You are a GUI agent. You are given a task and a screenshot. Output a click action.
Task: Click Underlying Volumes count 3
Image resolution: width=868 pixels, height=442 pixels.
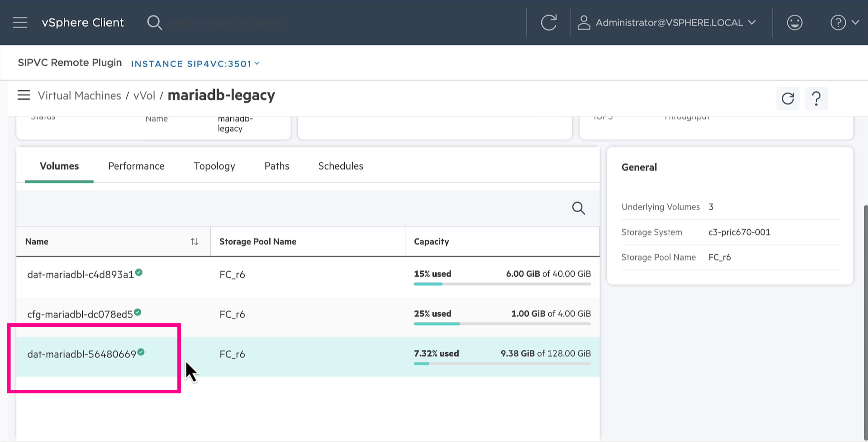click(x=711, y=207)
